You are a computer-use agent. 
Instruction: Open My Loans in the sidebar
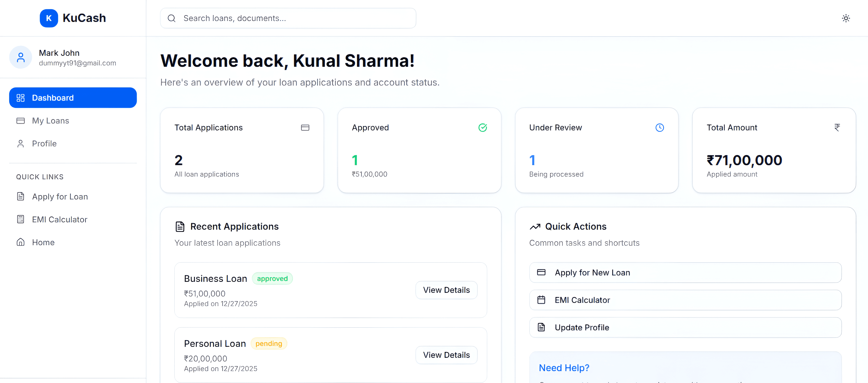tap(51, 121)
